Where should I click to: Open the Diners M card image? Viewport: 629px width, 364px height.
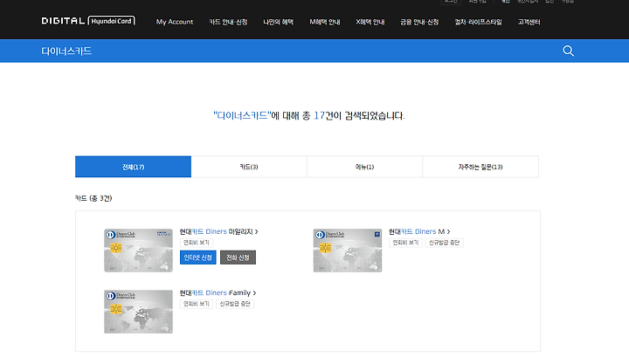(x=348, y=251)
